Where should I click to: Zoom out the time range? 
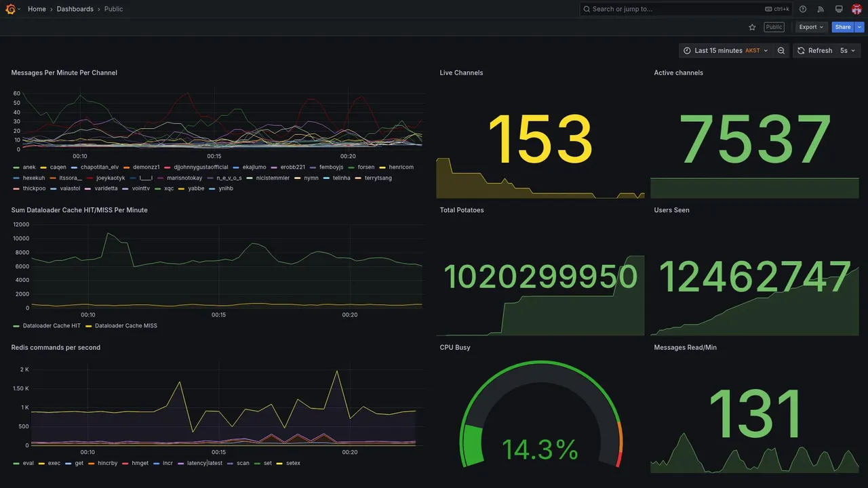pos(781,51)
